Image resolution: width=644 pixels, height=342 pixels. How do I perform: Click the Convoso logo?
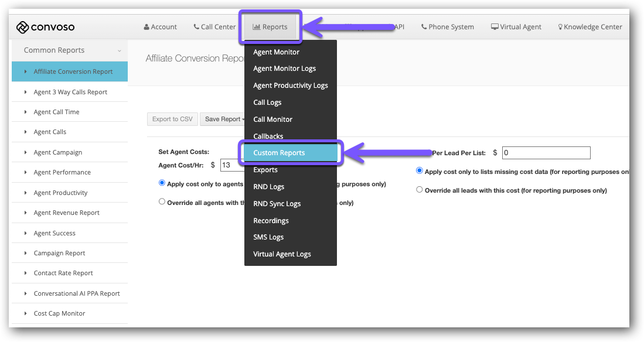click(45, 26)
